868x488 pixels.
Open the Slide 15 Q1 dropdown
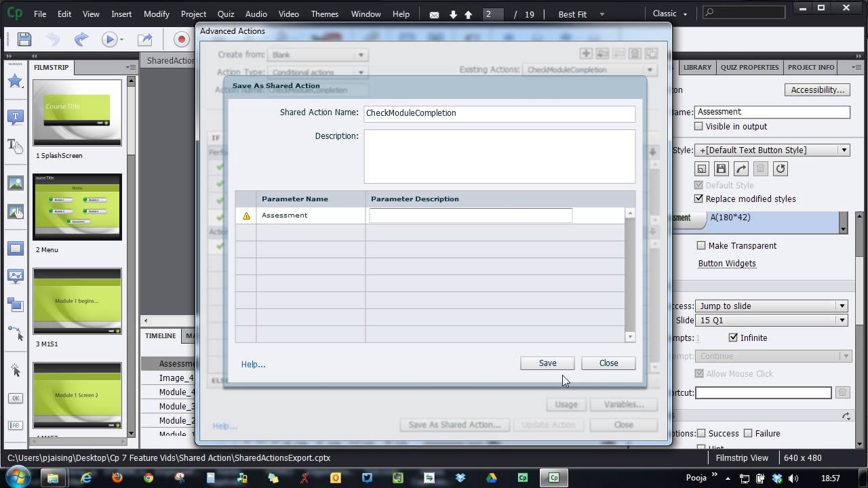(772, 320)
